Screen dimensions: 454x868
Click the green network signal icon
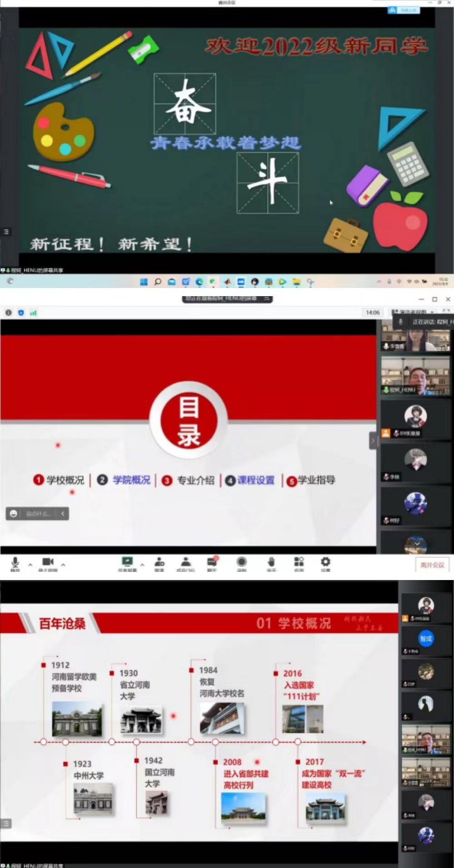(x=33, y=312)
